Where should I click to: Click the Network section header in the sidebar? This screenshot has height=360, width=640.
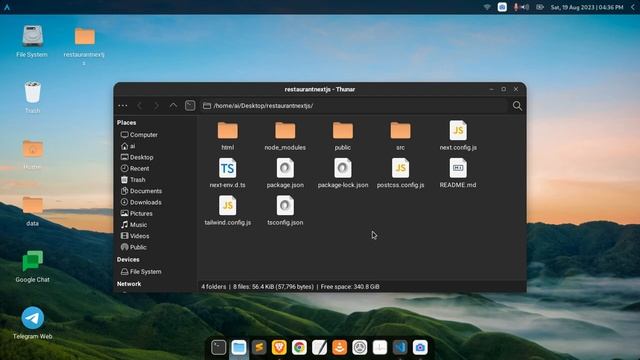click(129, 284)
